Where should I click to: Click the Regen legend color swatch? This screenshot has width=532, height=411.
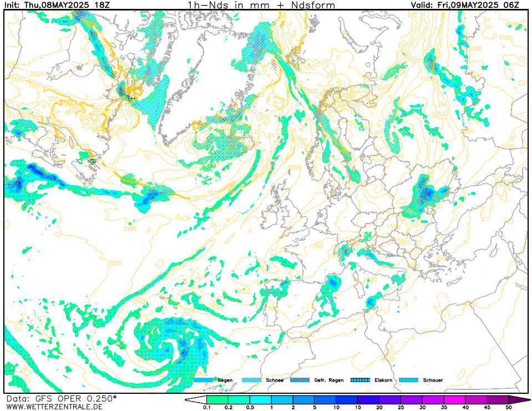[203, 380]
